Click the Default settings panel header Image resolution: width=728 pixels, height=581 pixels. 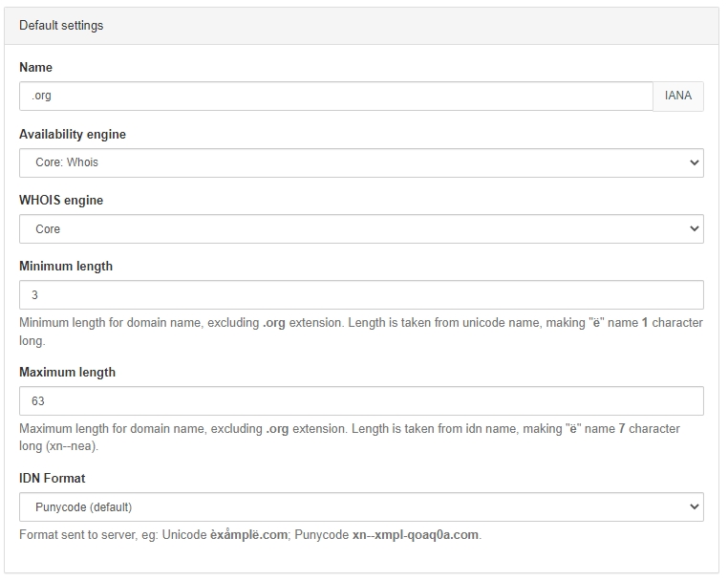click(361, 26)
